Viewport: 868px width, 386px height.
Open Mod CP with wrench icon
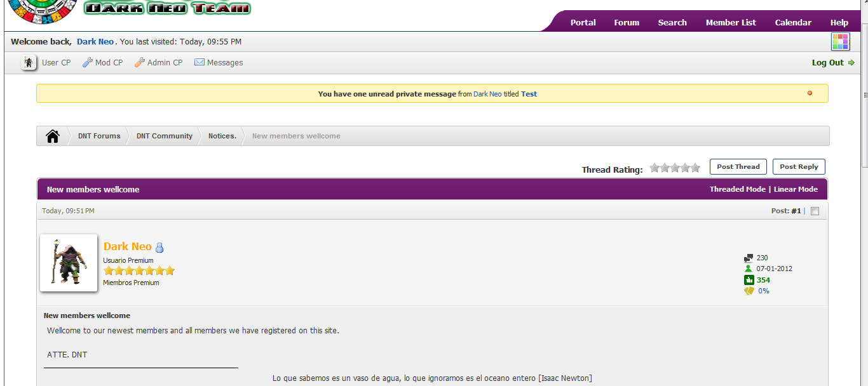[x=88, y=63]
